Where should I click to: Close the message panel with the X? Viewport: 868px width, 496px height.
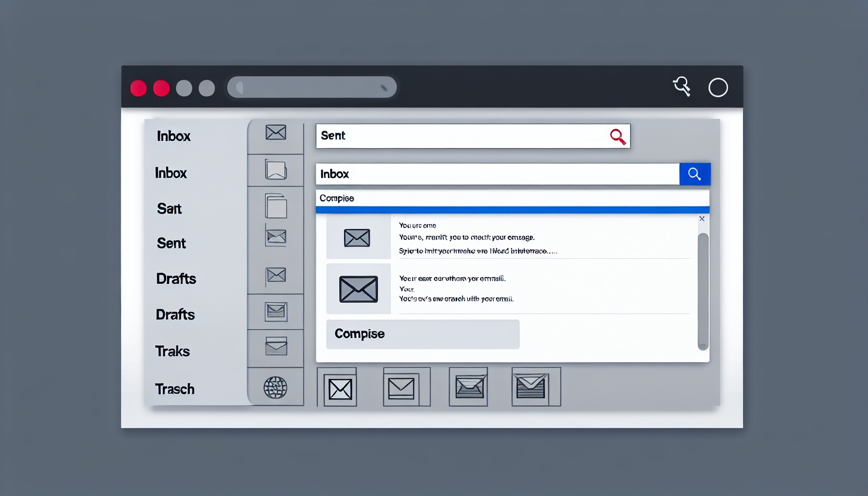(702, 219)
